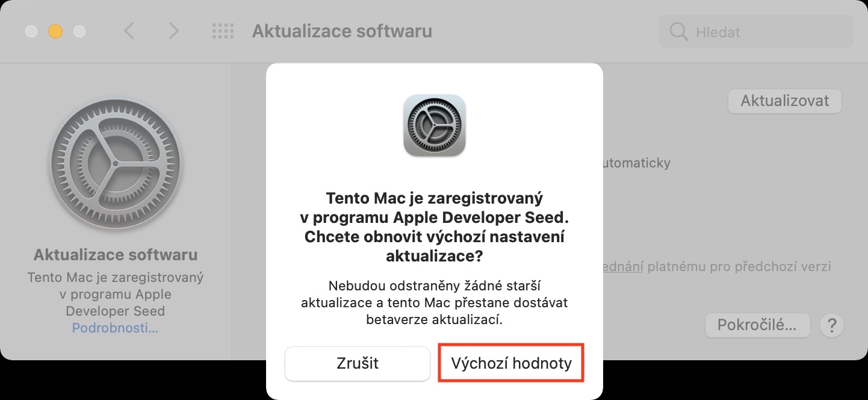Screen dimensions: 868x400
Task: Go back with the left chevron arrow
Action: [x=129, y=31]
